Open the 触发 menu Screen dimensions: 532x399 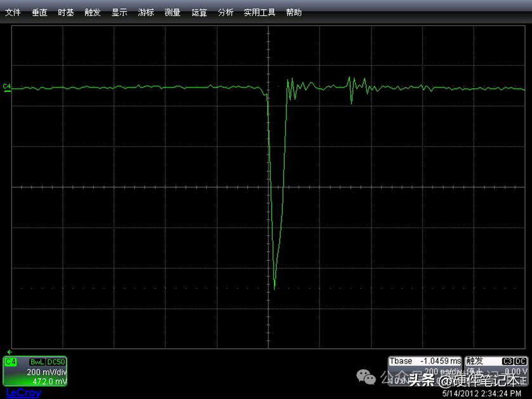[92, 11]
